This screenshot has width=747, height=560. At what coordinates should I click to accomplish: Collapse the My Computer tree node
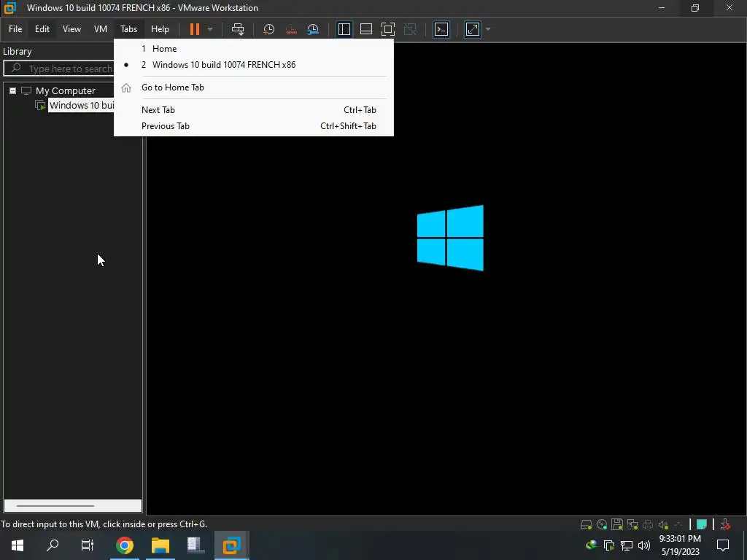pos(13,90)
